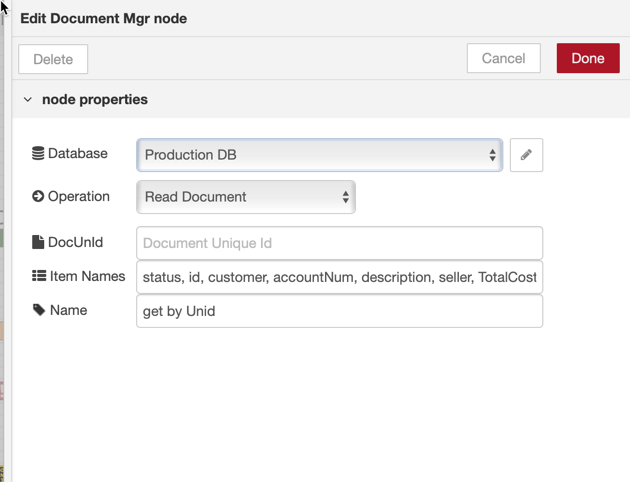Delete the Document Mgr node
This screenshot has width=630, height=482.
click(x=53, y=59)
